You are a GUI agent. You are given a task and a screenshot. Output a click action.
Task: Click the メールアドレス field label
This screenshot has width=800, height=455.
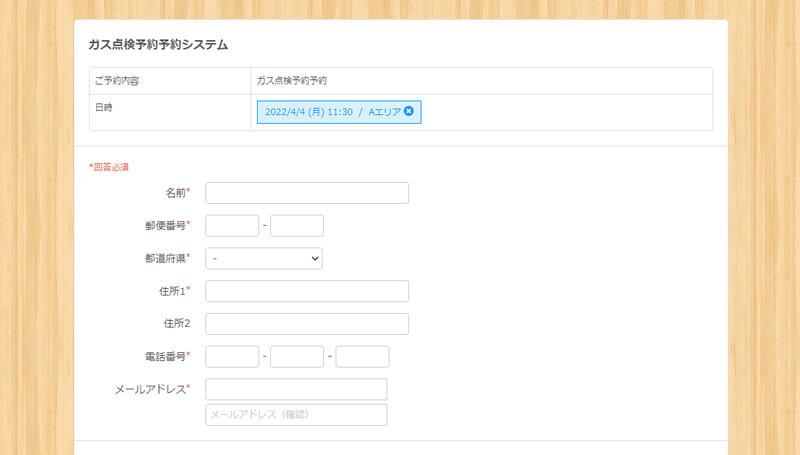click(x=152, y=389)
